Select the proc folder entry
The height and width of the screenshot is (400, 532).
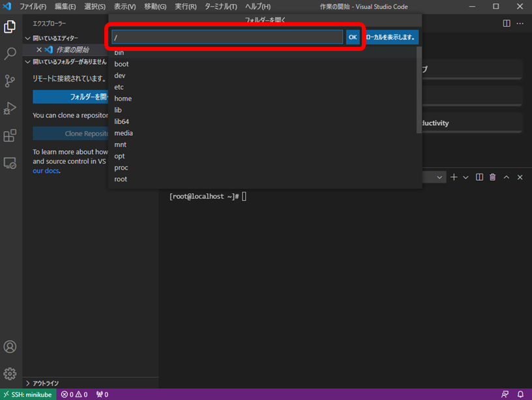(x=262, y=168)
